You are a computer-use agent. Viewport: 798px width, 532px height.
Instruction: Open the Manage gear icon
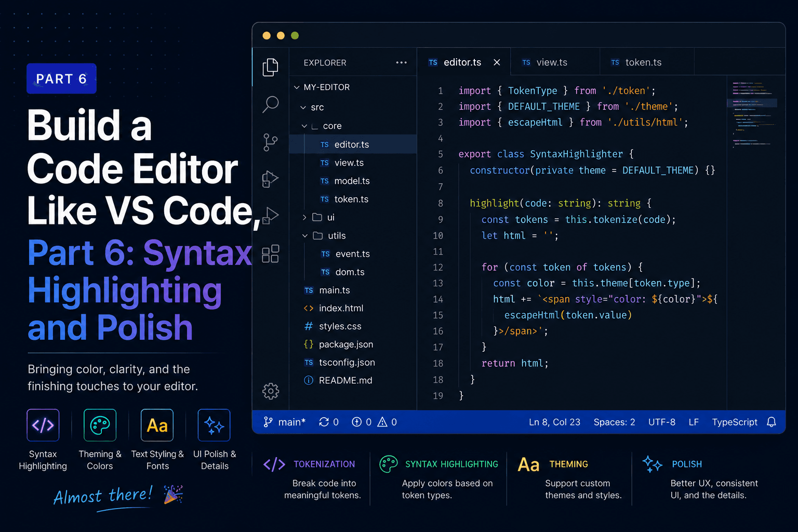coord(271,391)
